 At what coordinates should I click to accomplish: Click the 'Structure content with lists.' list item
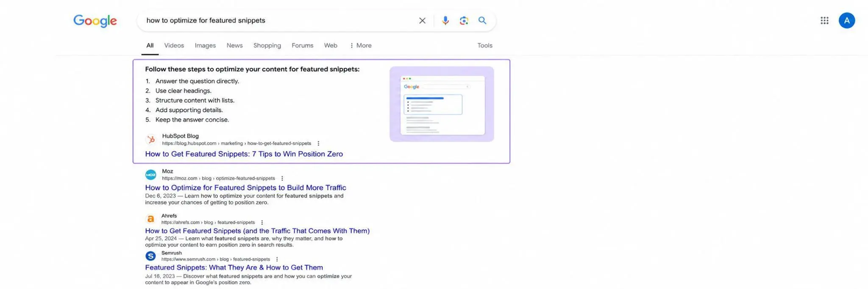(195, 100)
